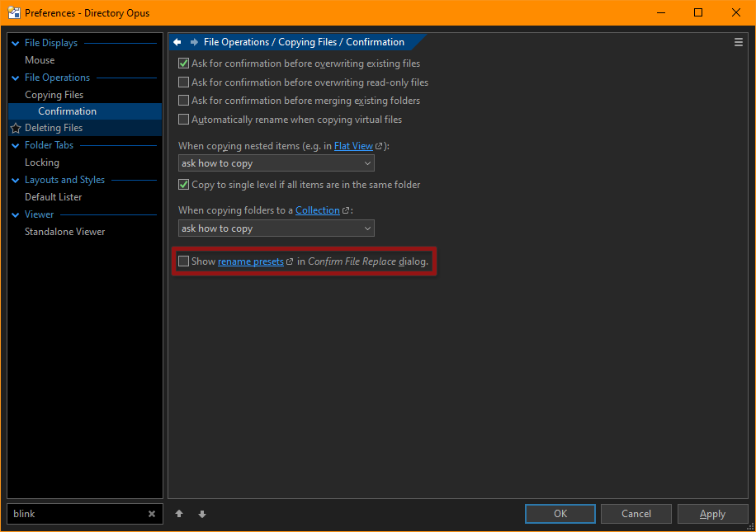Viewport: 756px width, 532px height.
Task: Open the Collection folder copy mode dropdown
Action: pyautogui.click(x=276, y=228)
